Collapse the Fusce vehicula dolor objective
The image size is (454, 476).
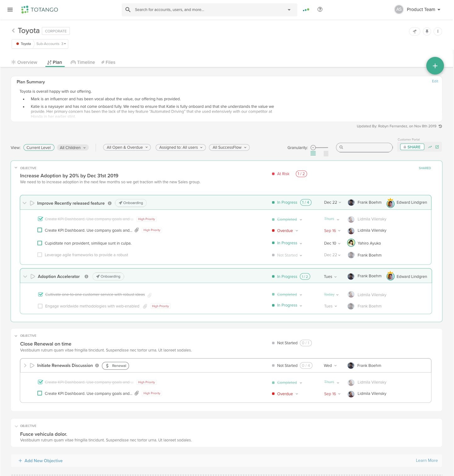pyautogui.click(x=16, y=426)
